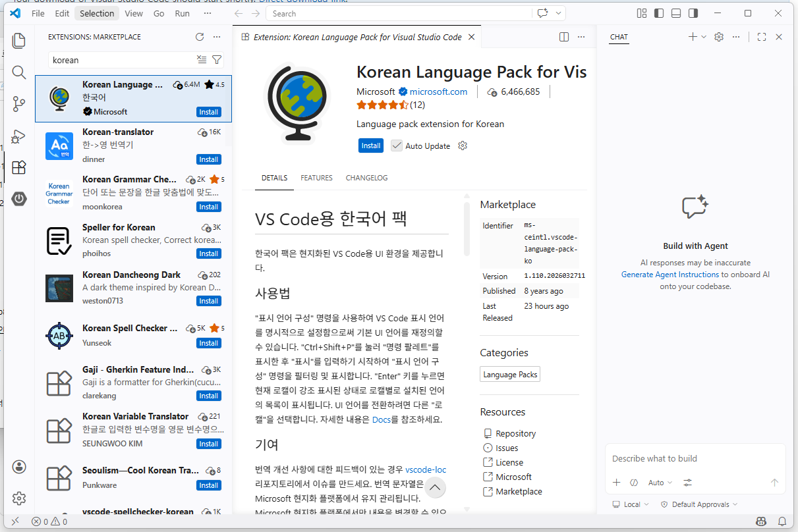Select the DETAILS tab
Viewport: 798px width, 532px height.
click(x=274, y=178)
